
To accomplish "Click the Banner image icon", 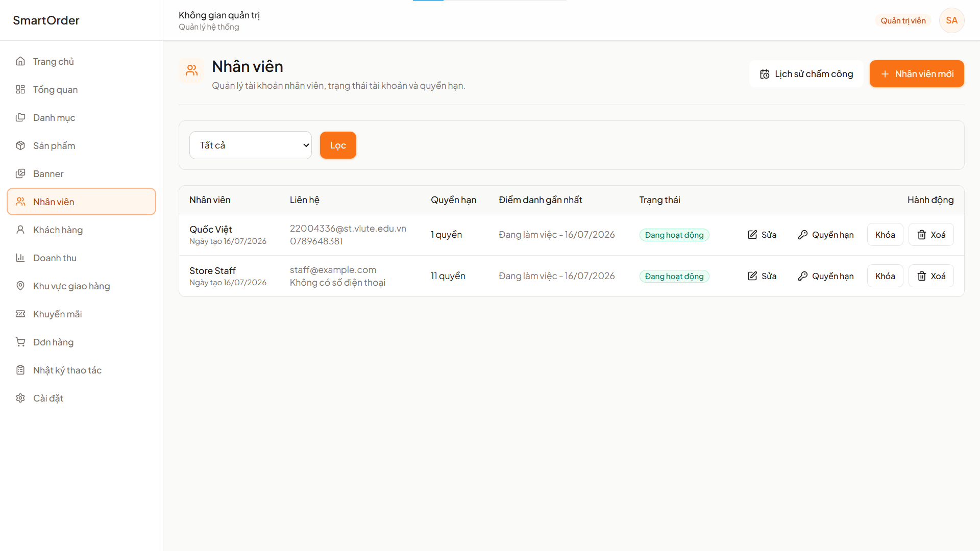I will (x=20, y=173).
